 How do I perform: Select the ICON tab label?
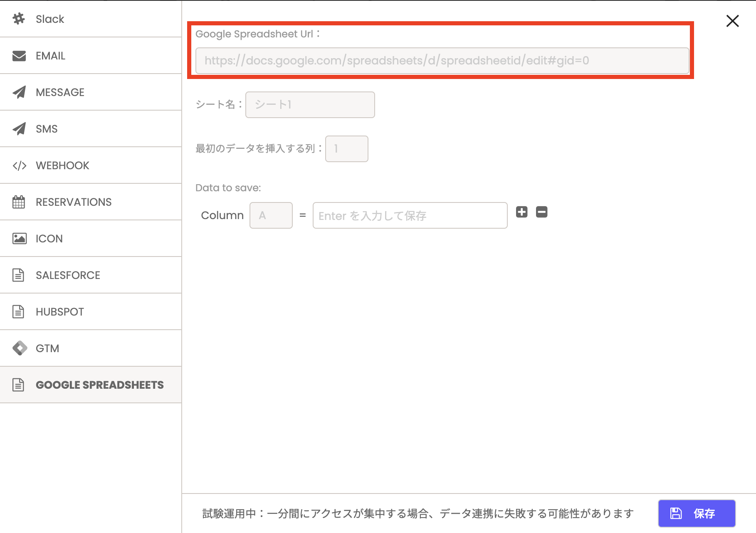click(49, 239)
